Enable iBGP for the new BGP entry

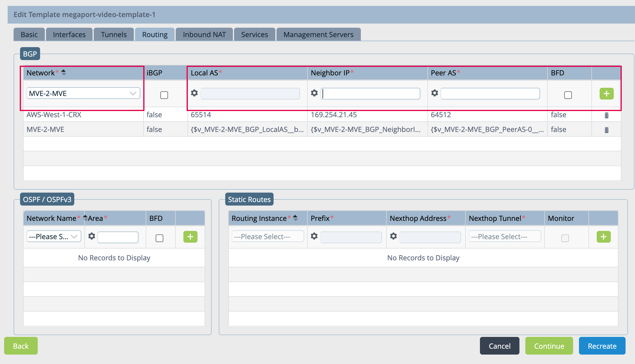164,95
